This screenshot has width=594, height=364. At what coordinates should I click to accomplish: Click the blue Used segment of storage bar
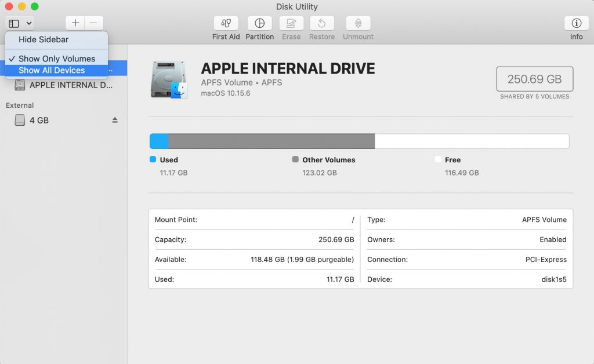159,141
